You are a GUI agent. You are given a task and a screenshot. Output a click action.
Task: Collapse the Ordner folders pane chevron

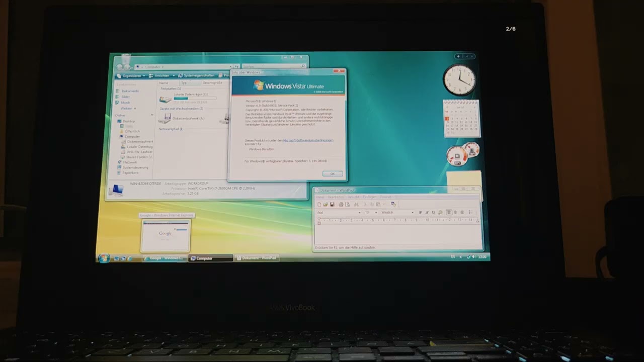click(x=152, y=115)
